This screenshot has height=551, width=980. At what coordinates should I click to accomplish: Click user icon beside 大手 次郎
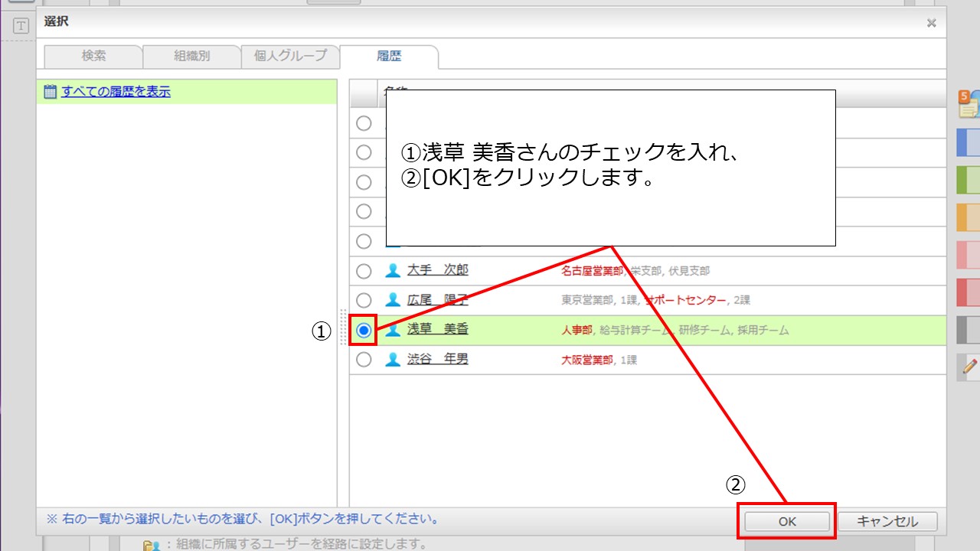(393, 270)
